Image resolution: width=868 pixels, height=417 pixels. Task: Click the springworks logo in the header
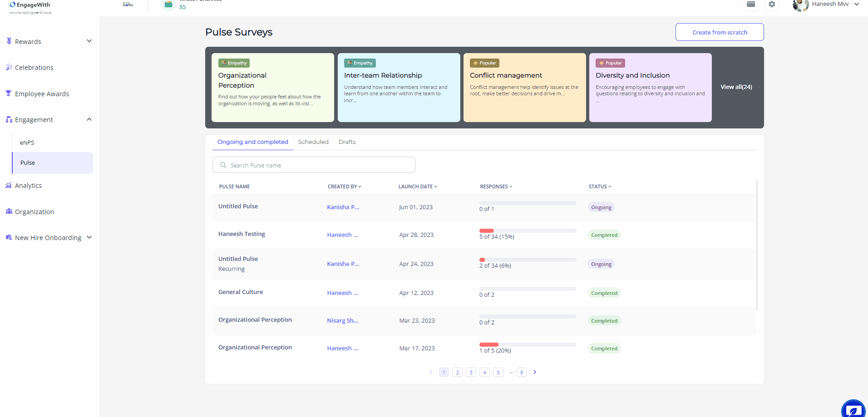pos(128,5)
